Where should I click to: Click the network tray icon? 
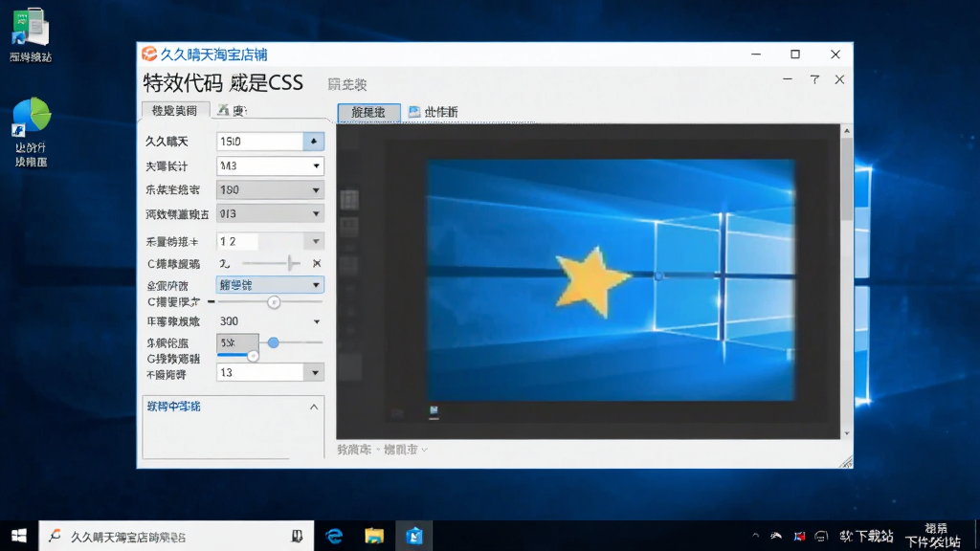(776, 536)
